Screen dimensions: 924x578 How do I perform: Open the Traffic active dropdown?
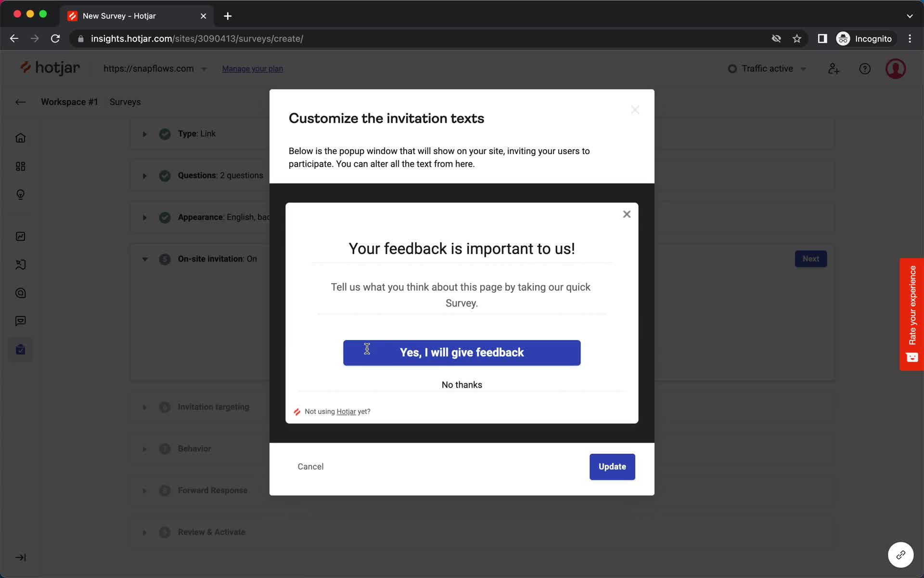pyautogui.click(x=767, y=69)
